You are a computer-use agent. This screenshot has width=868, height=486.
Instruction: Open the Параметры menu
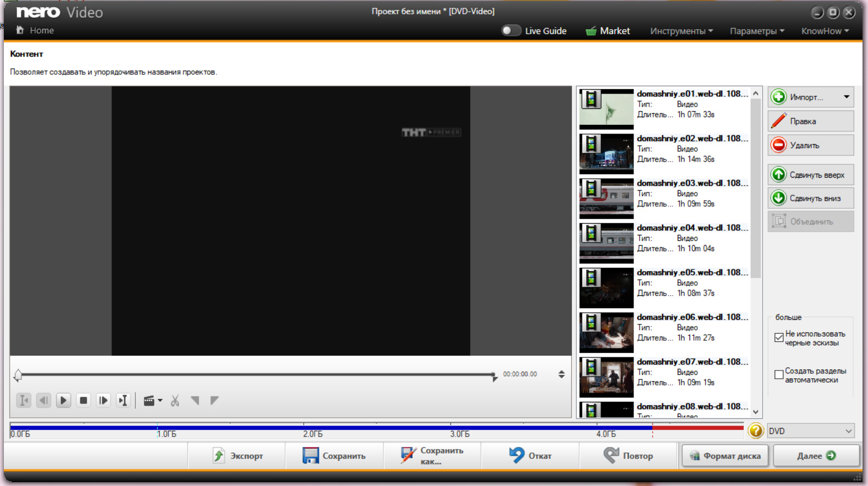(x=757, y=31)
